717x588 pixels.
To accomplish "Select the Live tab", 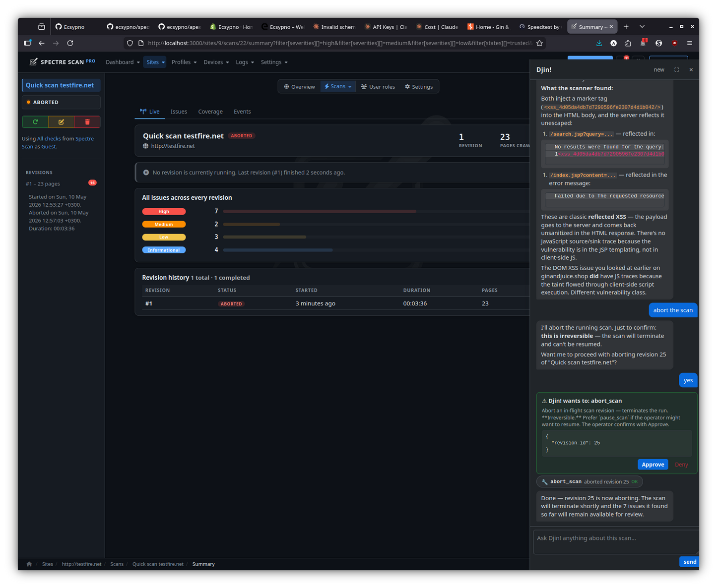I will (x=150, y=112).
